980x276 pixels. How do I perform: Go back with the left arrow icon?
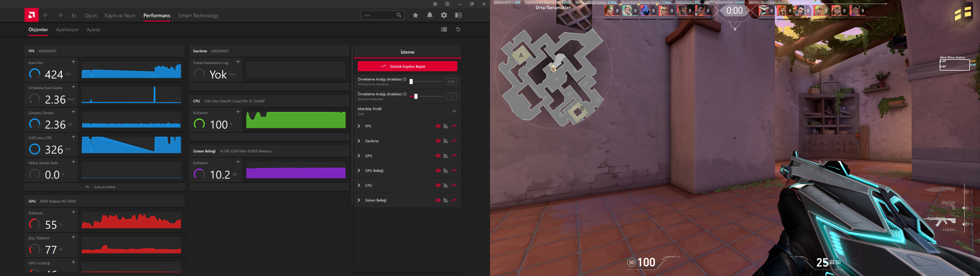[x=46, y=15]
